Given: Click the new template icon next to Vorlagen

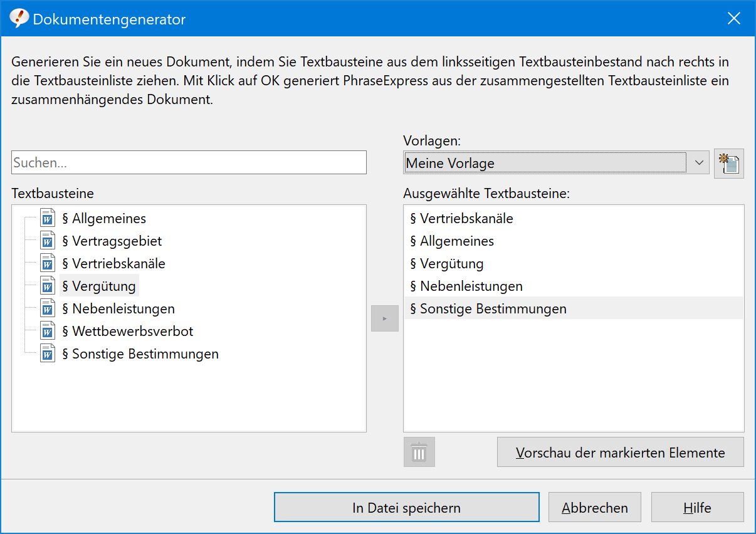Looking at the screenshot, I should coord(728,164).
